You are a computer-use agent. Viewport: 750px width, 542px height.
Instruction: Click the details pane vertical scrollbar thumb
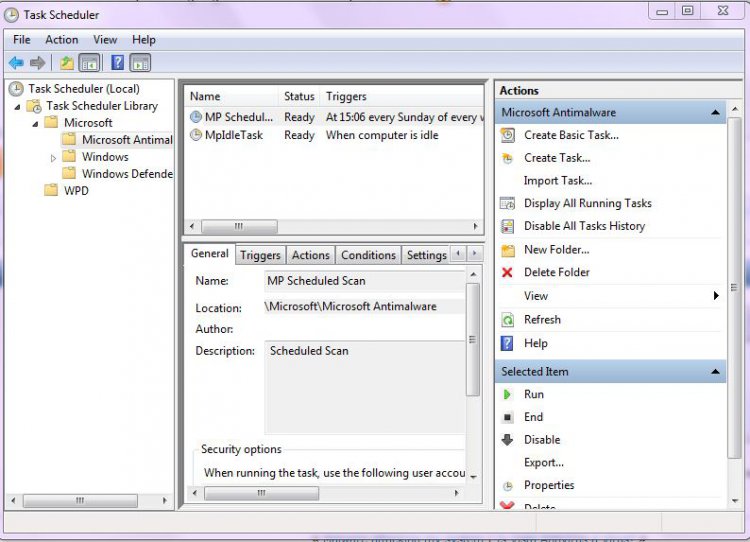pos(473,340)
